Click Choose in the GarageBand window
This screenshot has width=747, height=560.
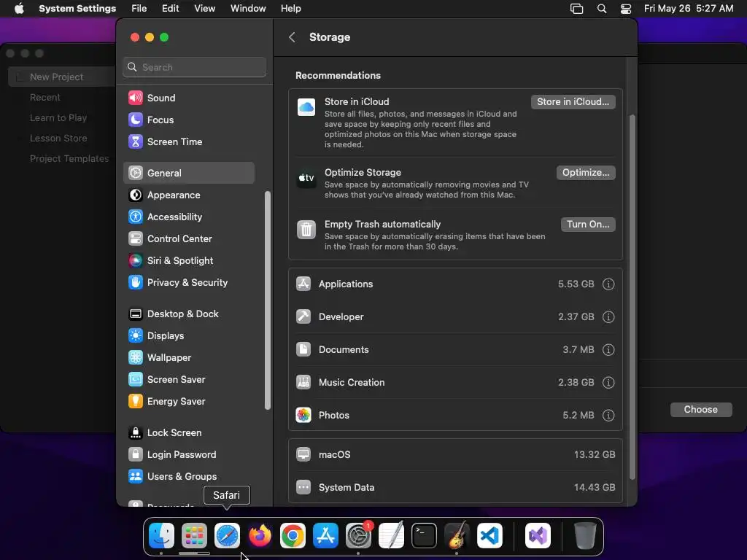coord(701,410)
